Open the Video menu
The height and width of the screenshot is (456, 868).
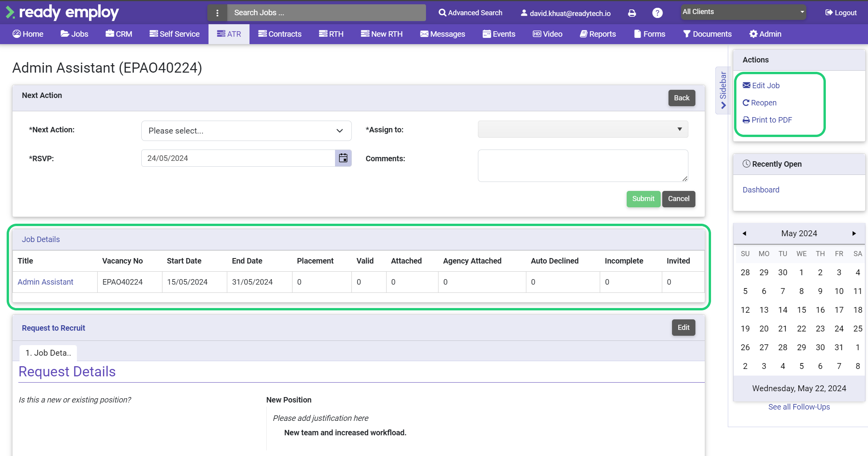click(x=548, y=34)
